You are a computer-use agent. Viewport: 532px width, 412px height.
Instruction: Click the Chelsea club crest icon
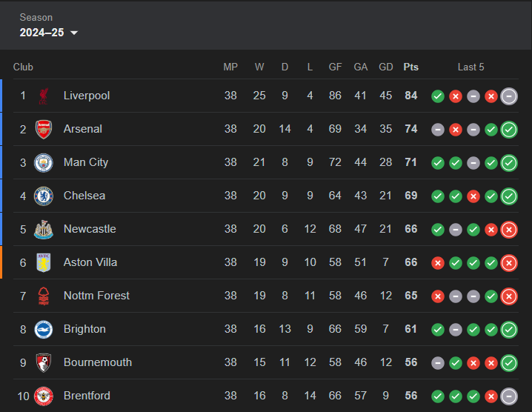pos(44,196)
